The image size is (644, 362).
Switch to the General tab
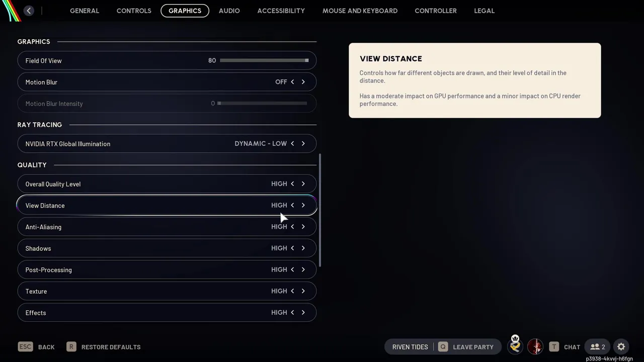pyautogui.click(x=85, y=11)
